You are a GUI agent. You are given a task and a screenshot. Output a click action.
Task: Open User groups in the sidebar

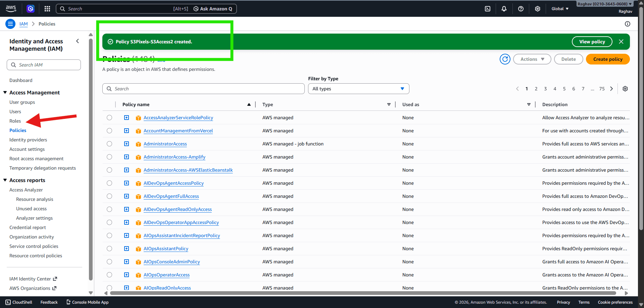click(x=22, y=102)
